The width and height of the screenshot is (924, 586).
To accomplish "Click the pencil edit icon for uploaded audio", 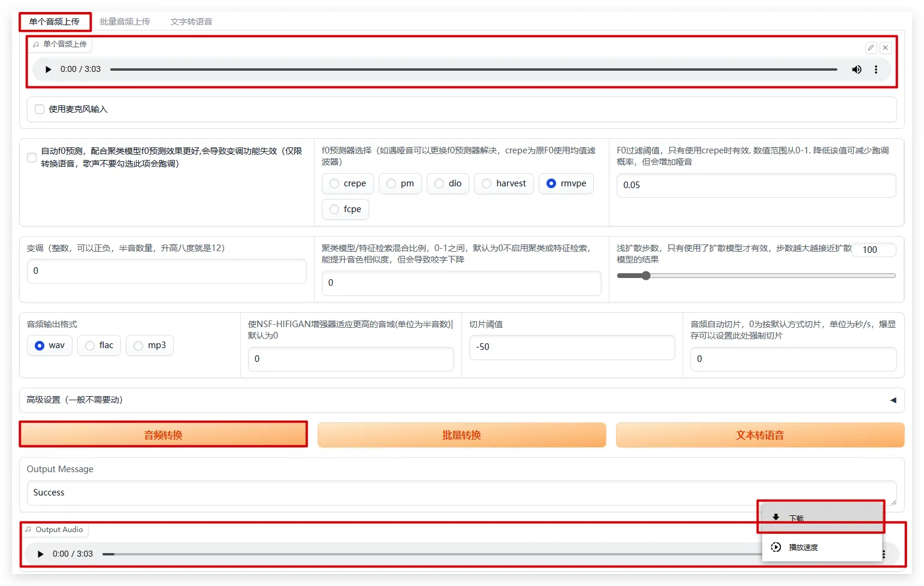I will (871, 48).
